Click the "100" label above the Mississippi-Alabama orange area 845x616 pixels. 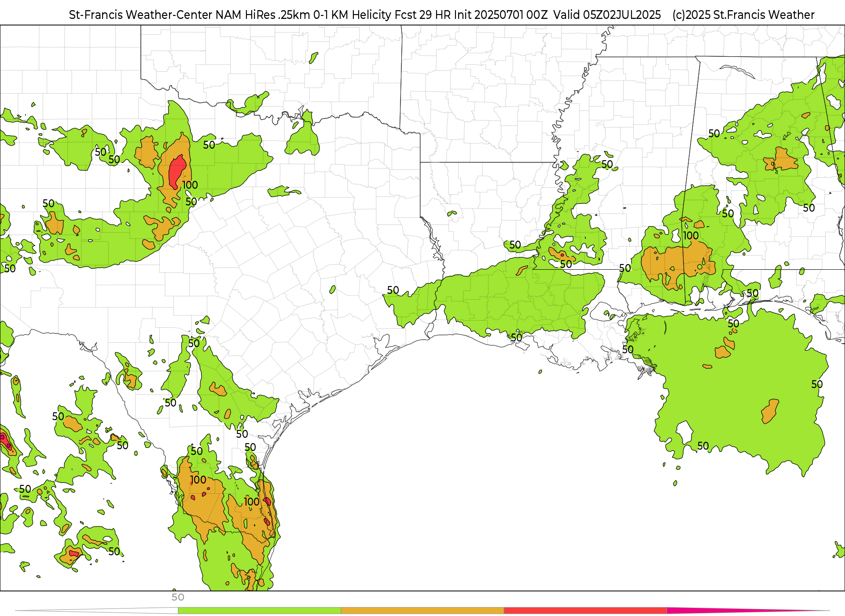(x=691, y=236)
